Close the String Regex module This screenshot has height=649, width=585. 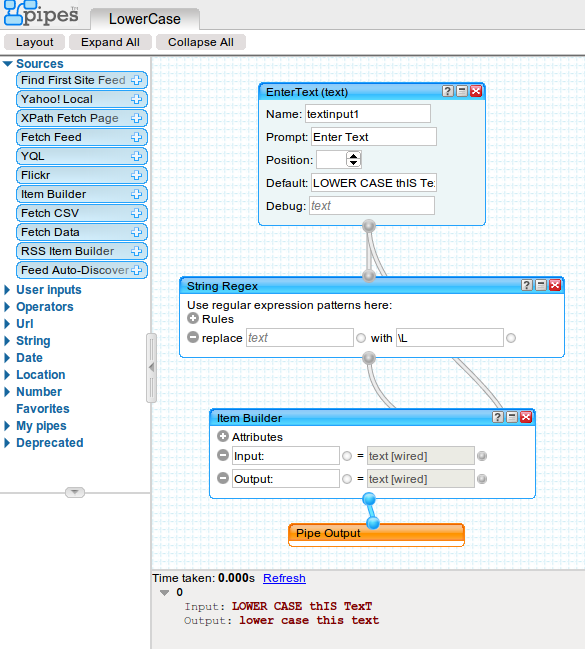coord(555,285)
